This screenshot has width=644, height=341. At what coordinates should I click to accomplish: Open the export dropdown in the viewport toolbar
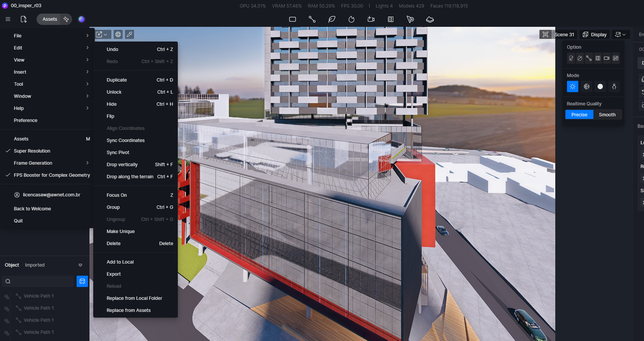click(102, 34)
